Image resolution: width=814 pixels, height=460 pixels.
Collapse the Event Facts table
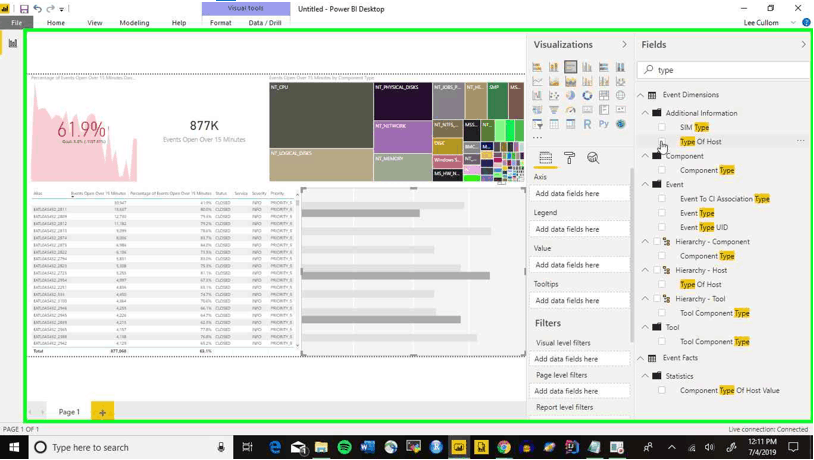[641, 358]
